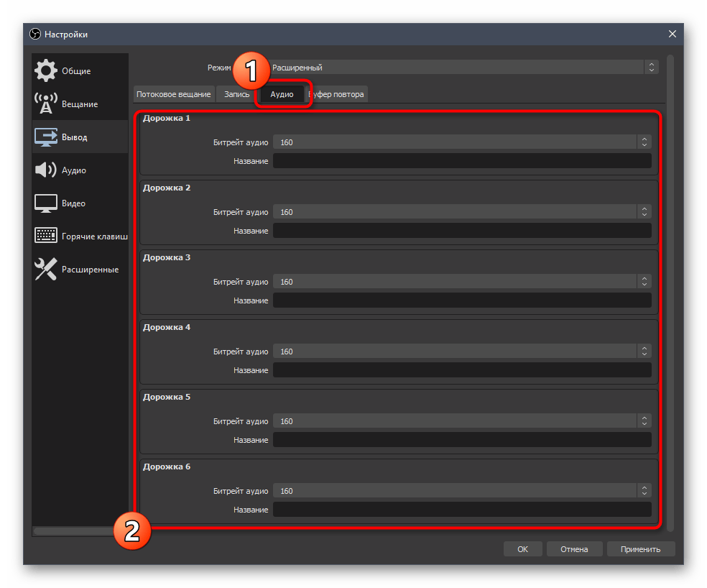Switch to the Запись tab
Viewport: 707px width, 588px height.
(x=236, y=94)
